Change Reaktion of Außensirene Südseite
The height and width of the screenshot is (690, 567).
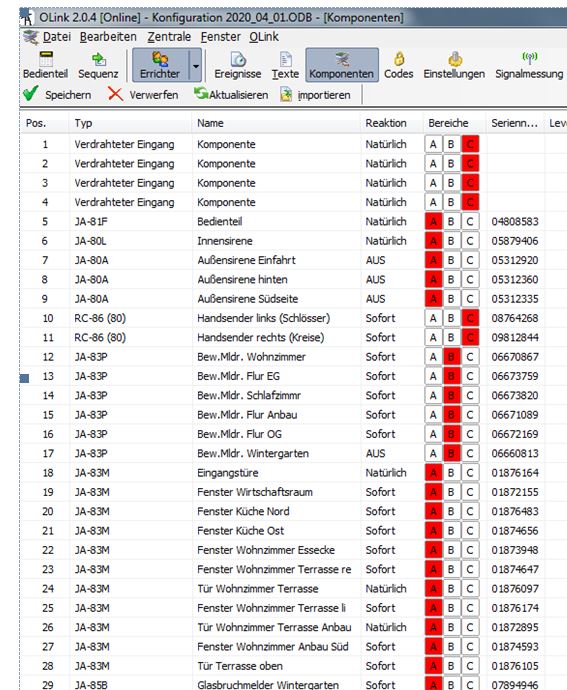pos(376,299)
